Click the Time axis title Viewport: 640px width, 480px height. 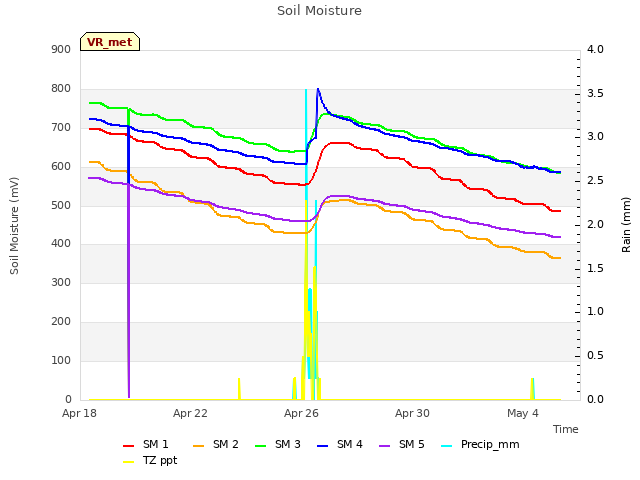566,429
